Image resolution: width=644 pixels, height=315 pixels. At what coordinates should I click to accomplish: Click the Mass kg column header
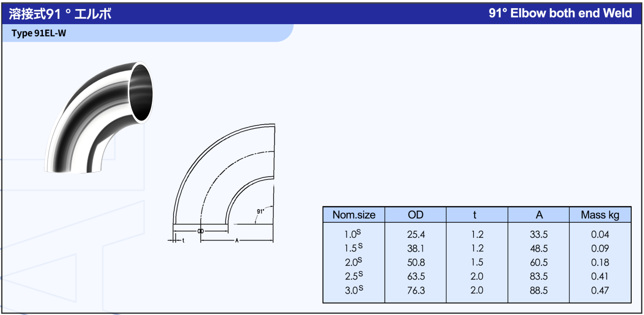pos(600,215)
